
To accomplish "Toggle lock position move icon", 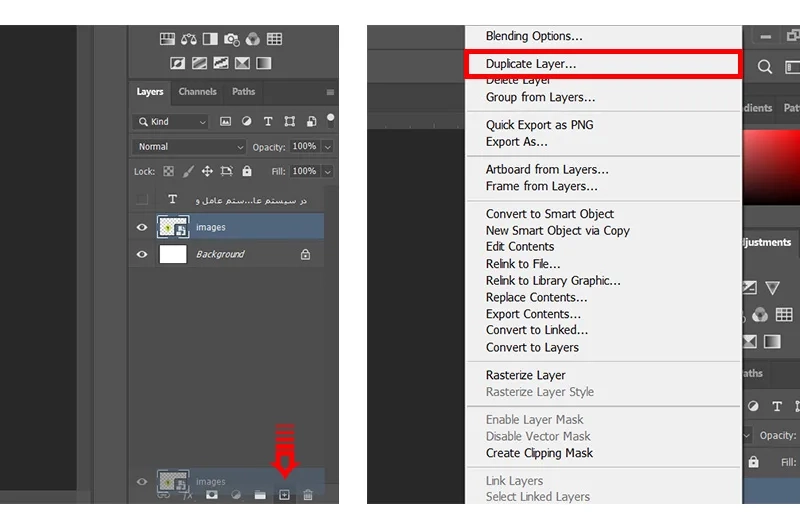I will 207,171.
